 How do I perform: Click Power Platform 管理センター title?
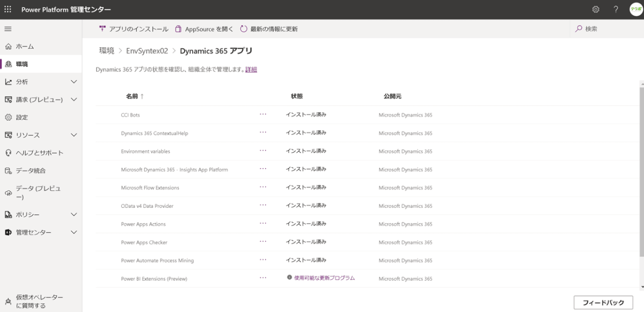66,10
